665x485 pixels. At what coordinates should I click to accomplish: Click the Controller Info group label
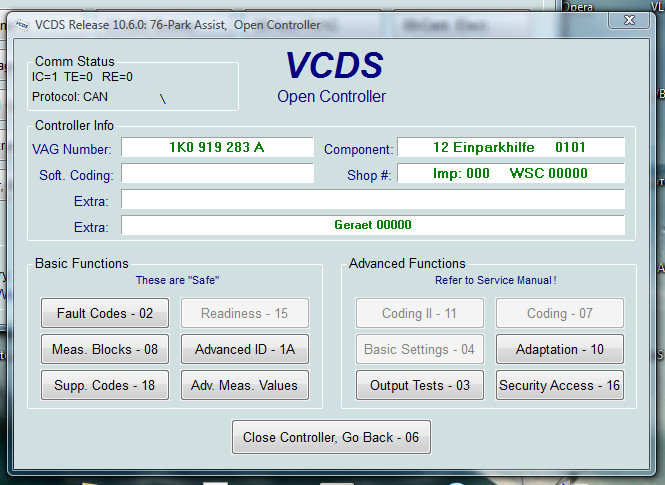coord(74,125)
